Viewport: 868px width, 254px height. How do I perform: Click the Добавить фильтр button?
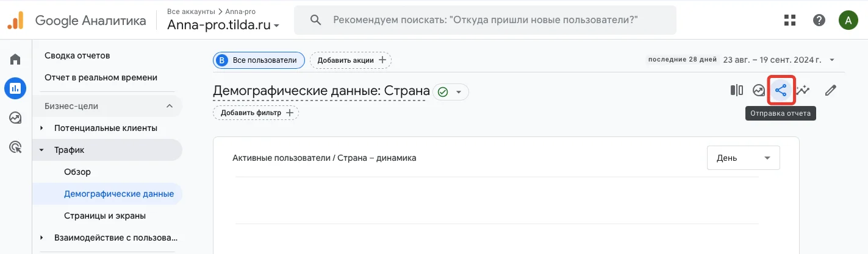point(256,113)
